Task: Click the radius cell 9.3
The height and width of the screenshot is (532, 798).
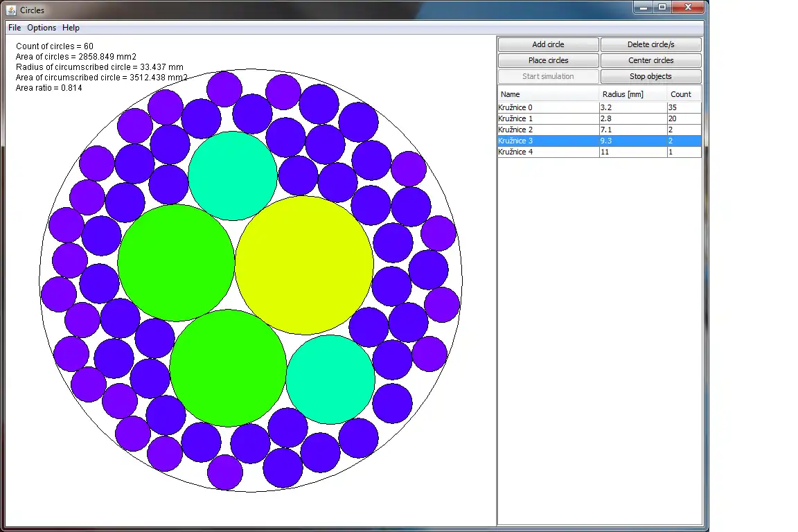Action: tap(633, 141)
